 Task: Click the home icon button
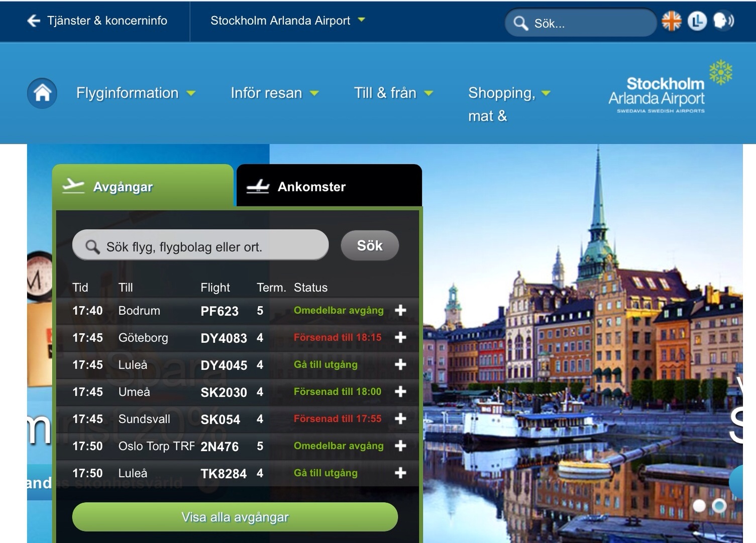42,93
